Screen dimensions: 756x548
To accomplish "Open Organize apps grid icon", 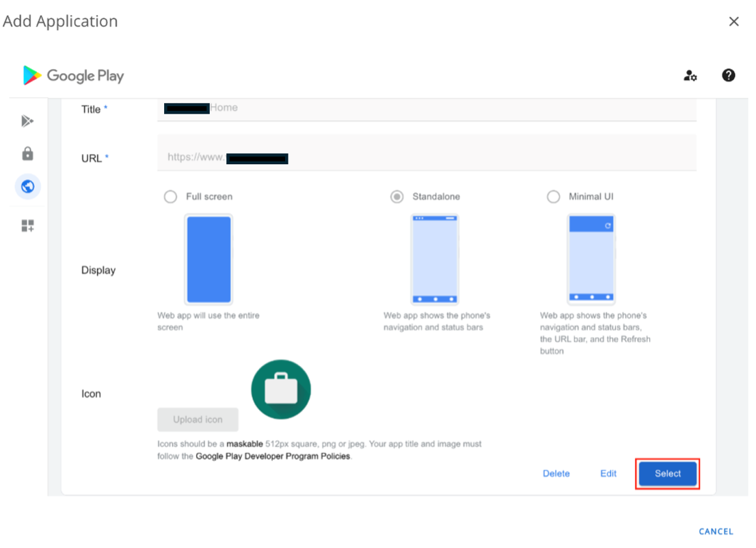I will (x=27, y=226).
